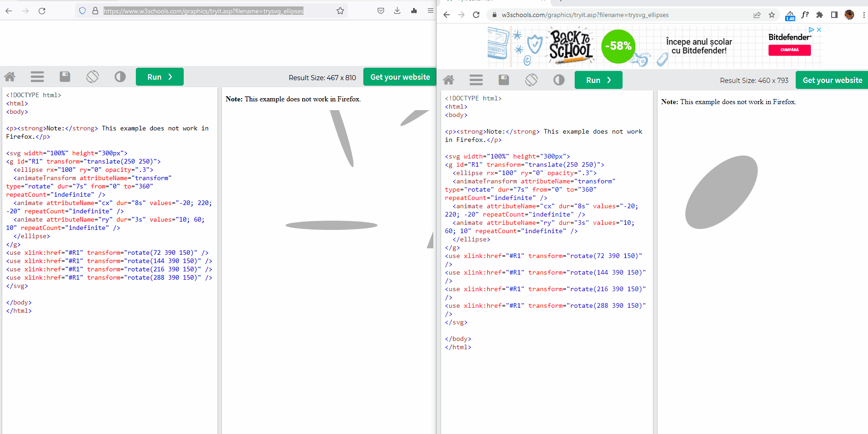Toggle Firefox tracking protection shield
Viewport: 868px width, 434px height.
tap(82, 11)
